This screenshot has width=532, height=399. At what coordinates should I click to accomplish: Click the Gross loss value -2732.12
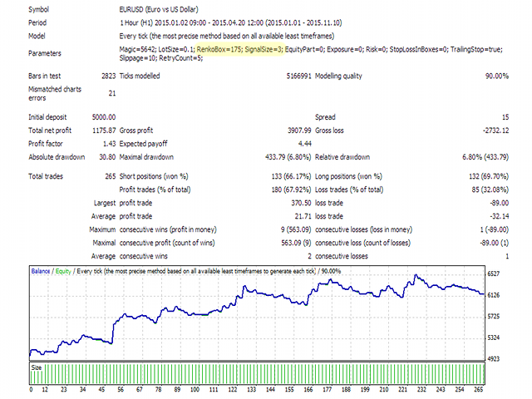490,131
